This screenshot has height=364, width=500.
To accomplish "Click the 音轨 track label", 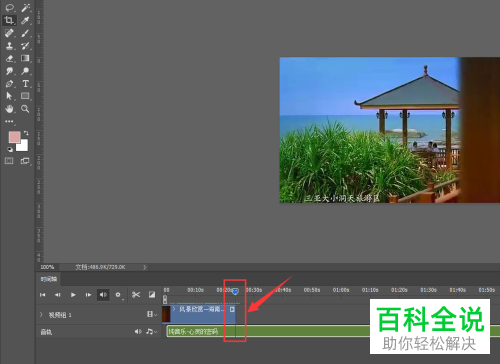I will pos(46,332).
